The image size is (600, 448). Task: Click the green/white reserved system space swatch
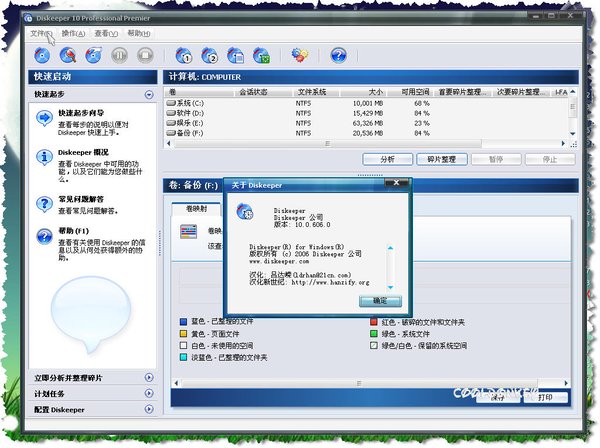(374, 345)
